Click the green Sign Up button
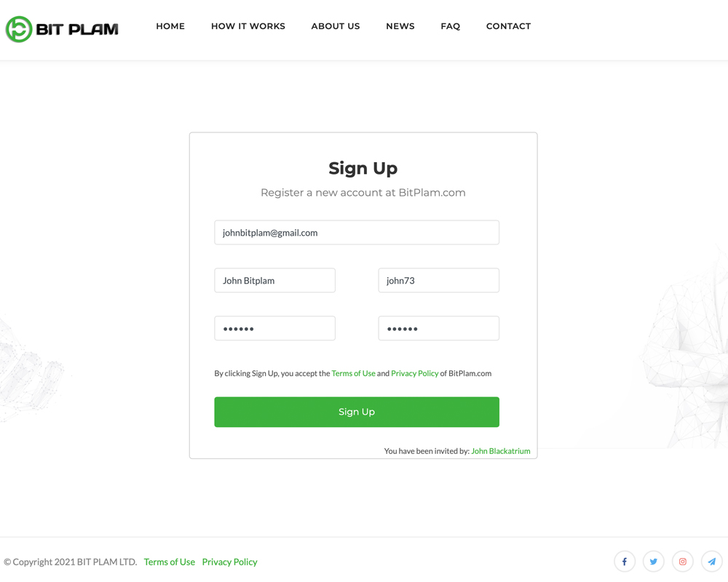 pyautogui.click(x=357, y=412)
